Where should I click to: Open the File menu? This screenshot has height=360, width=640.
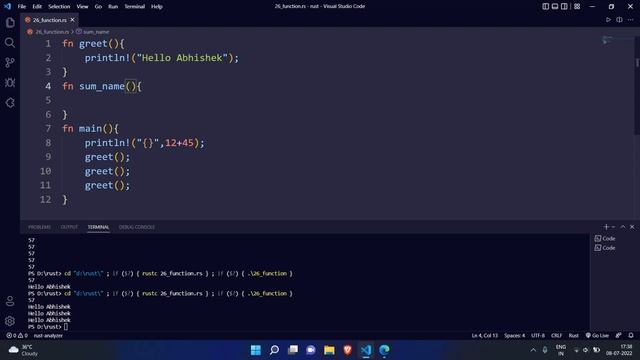22,6
